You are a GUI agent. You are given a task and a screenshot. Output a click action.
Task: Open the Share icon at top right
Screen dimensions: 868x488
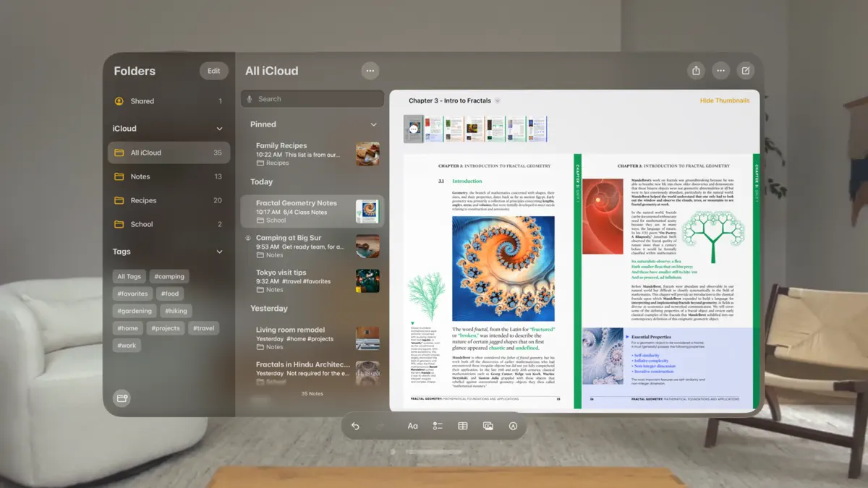coord(695,70)
